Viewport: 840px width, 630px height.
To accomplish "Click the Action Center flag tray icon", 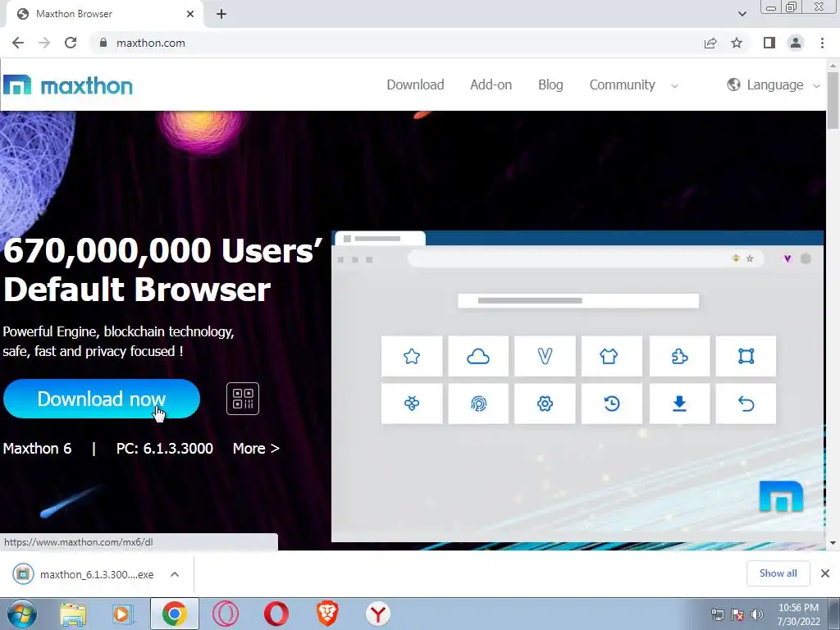I will (x=737, y=614).
